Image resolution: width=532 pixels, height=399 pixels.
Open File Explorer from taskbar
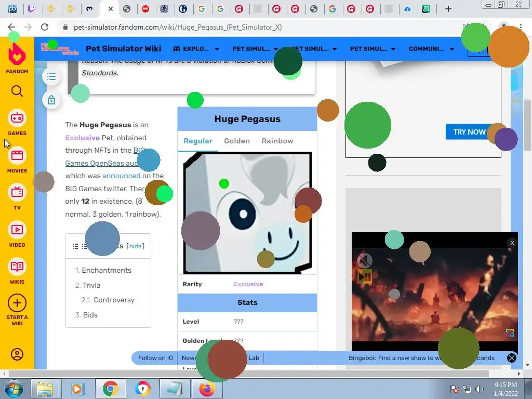pos(45,389)
